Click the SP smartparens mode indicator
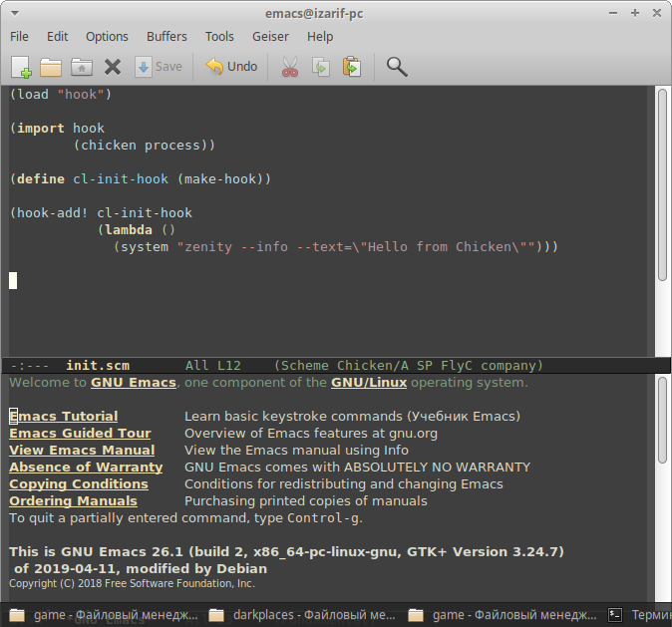The image size is (672, 627). pyautogui.click(x=425, y=366)
